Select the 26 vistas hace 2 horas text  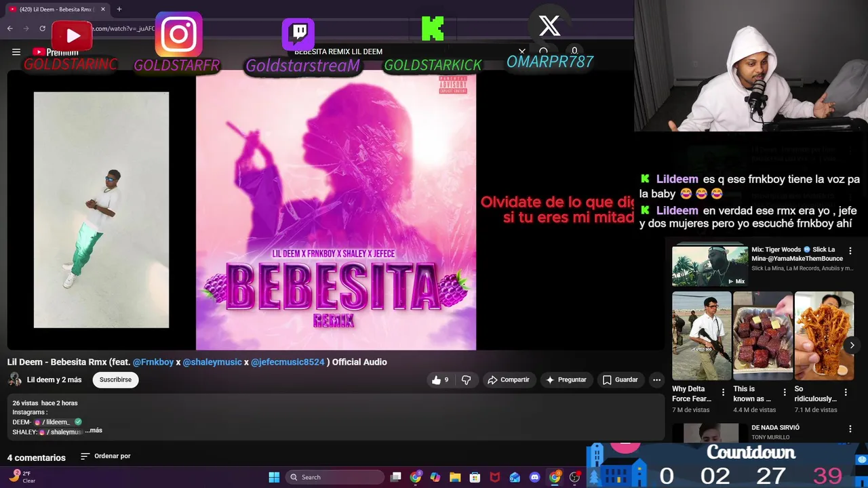[x=45, y=403]
